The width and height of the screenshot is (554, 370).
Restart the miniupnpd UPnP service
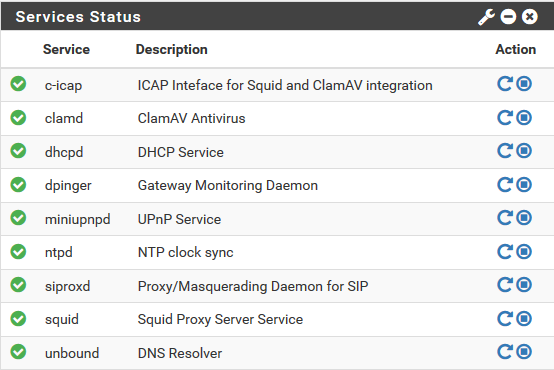[x=505, y=218]
